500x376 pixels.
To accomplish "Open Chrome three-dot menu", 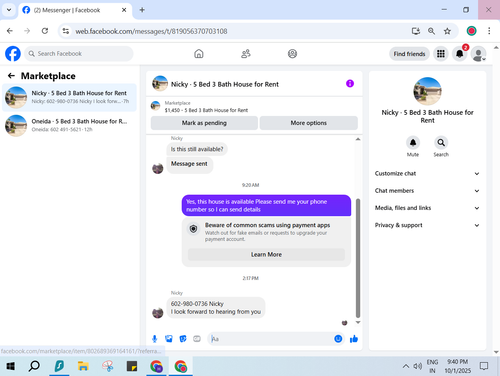I will 489,31.
